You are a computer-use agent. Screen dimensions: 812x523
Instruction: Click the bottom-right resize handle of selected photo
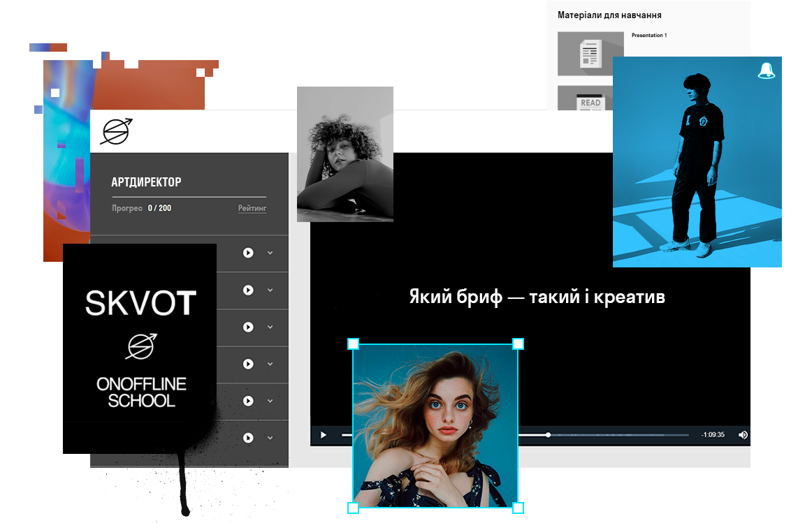click(518, 508)
